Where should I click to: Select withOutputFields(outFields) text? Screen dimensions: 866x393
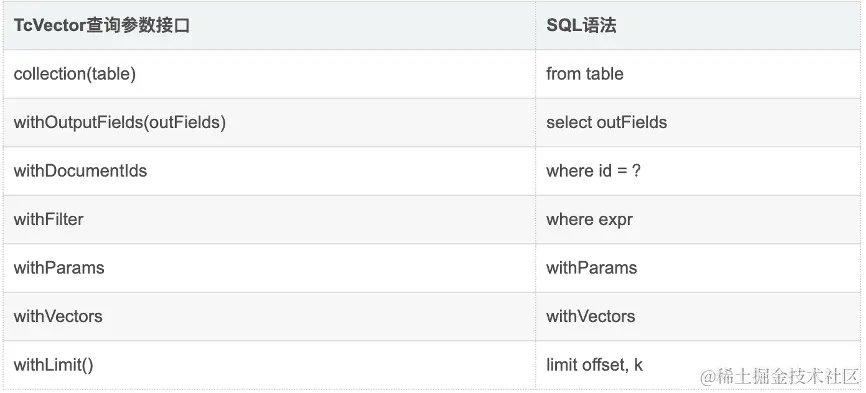(120, 123)
